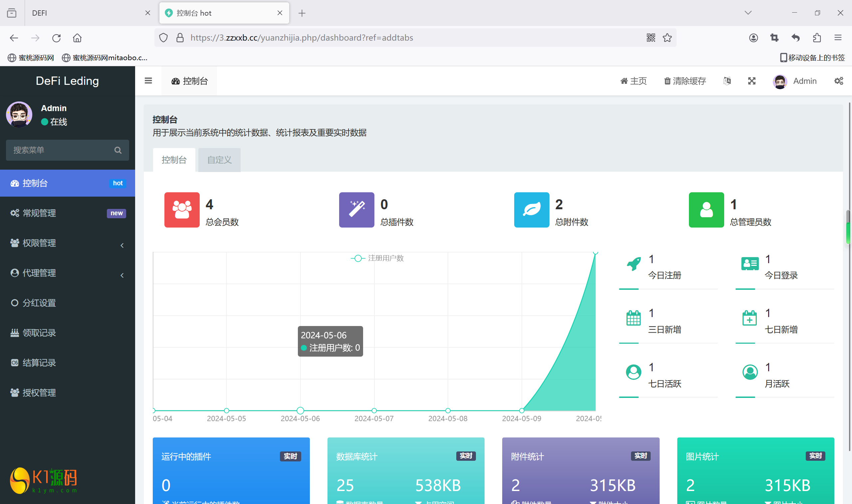Click the 清除缓存 clear cache button
This screenshot has height=504, width=852.
pos(685,81)
